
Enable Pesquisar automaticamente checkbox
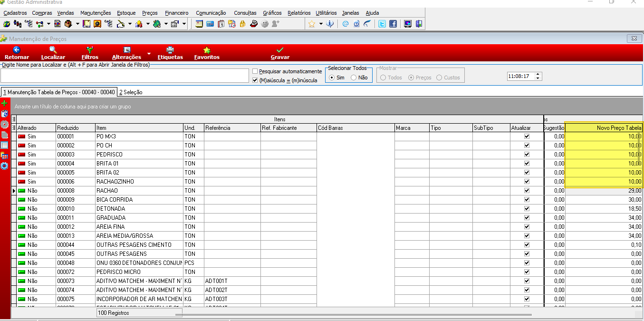coord(255,71)
